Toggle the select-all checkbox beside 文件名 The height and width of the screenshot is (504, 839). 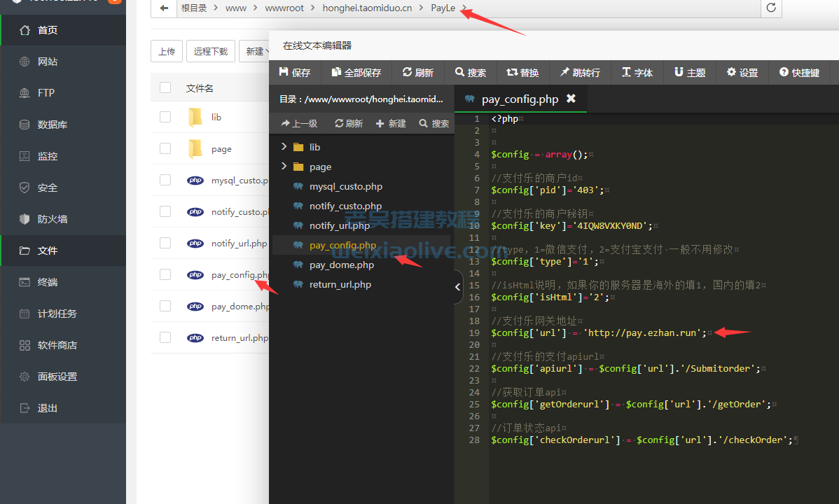[165, 87]
